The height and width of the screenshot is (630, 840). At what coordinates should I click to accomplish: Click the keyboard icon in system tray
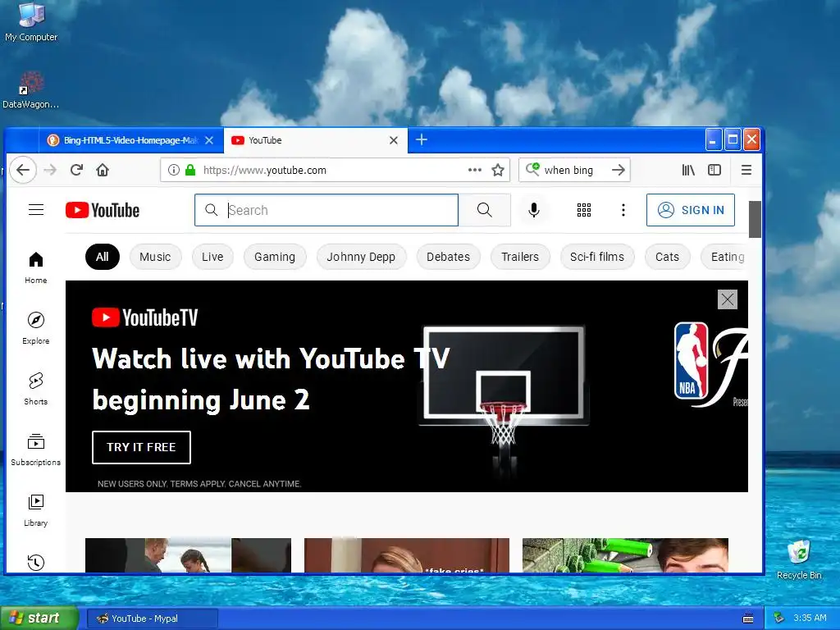coord(748,619)
